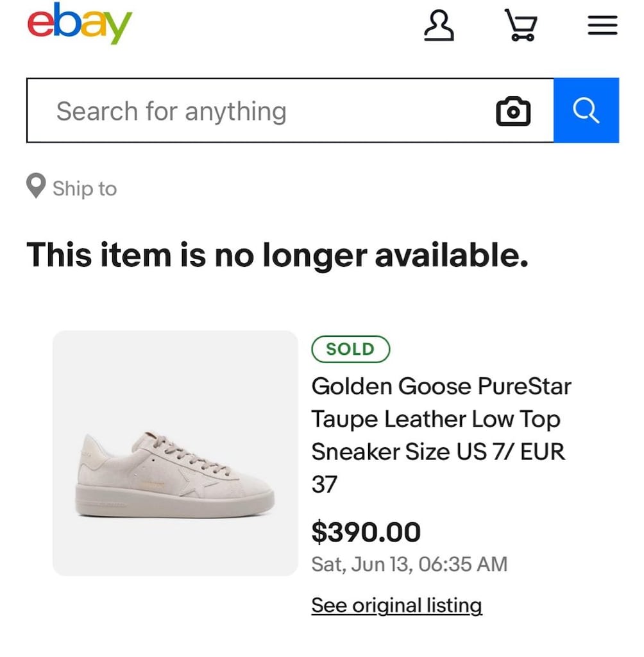Open the taupe sneaker product thumbnail

click(175, 454)
